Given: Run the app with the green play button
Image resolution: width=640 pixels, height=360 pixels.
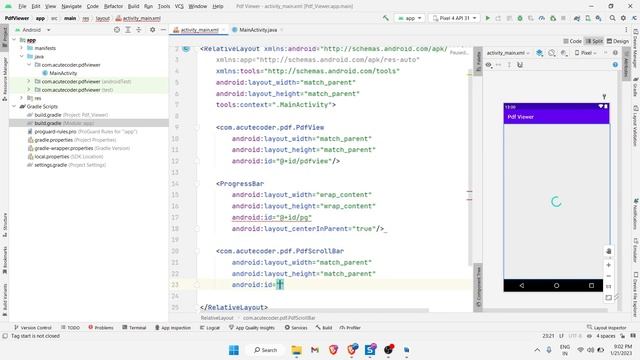Looking at the screenshot, I should pos(487,18).
